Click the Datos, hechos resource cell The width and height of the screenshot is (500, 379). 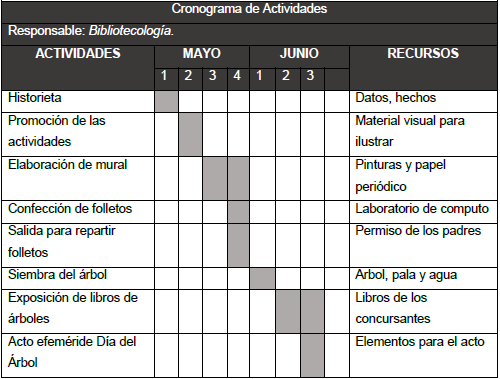coord(423,101)
